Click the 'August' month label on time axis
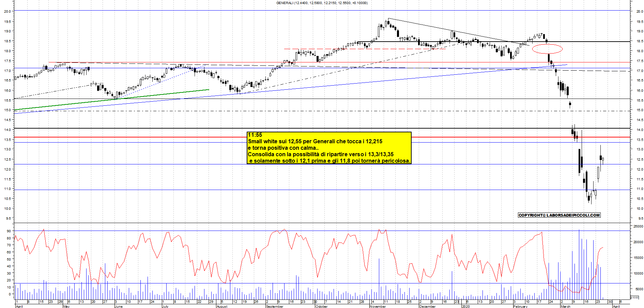 coord(222,306)
